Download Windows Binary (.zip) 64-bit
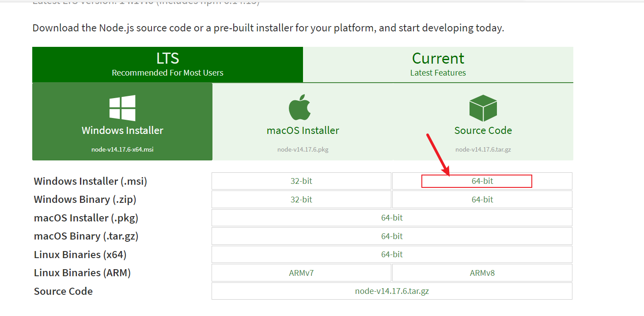Screen dimensions: 644x316 [482, 199]
